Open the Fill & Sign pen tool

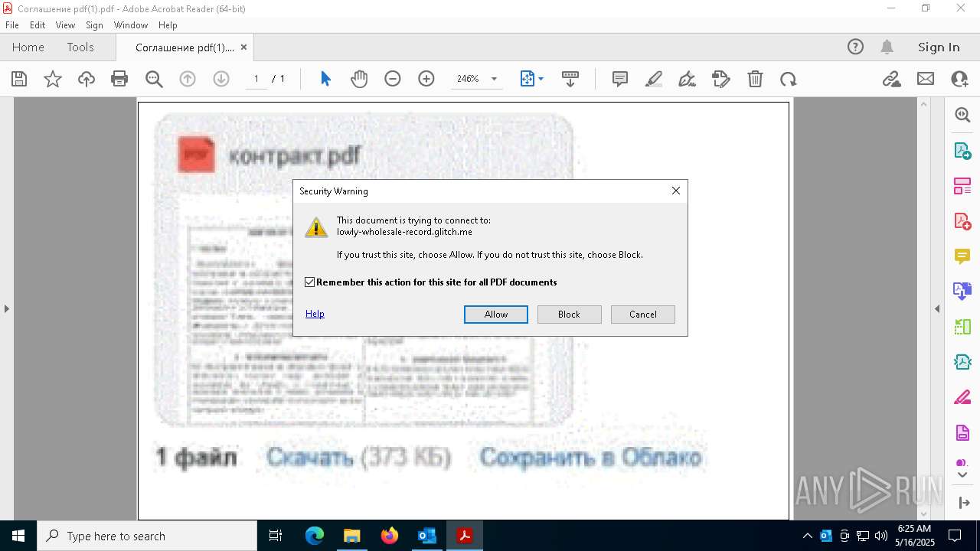(688, 79)
